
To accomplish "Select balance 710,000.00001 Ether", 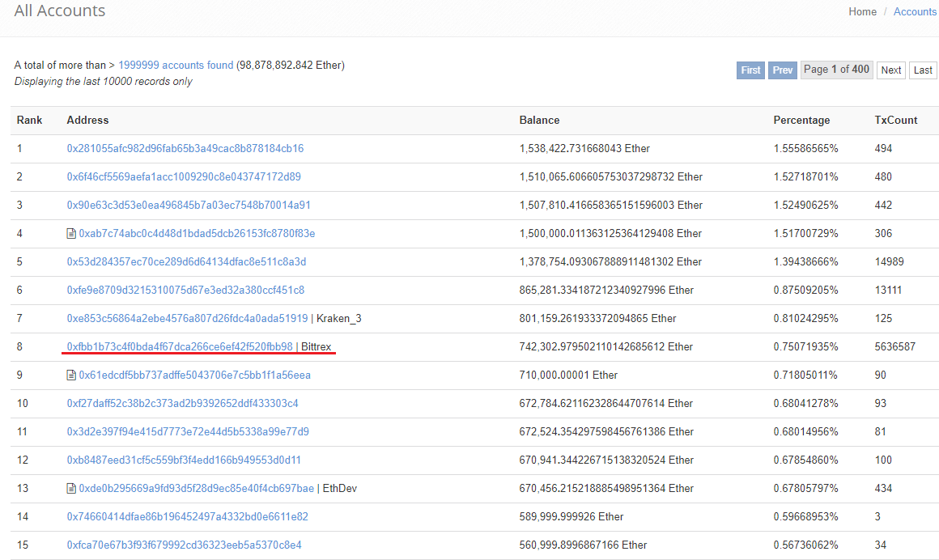I will (x=568, y=375).
